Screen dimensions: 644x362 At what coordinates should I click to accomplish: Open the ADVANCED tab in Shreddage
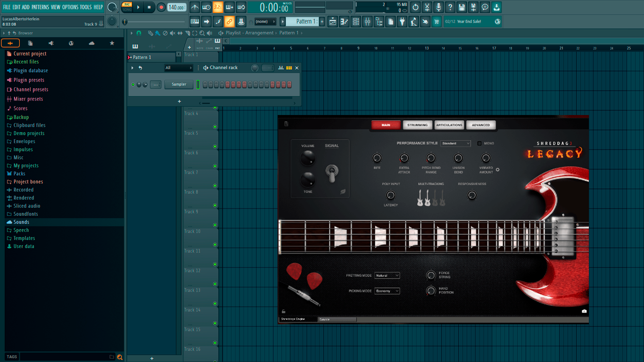pos(481,125)
